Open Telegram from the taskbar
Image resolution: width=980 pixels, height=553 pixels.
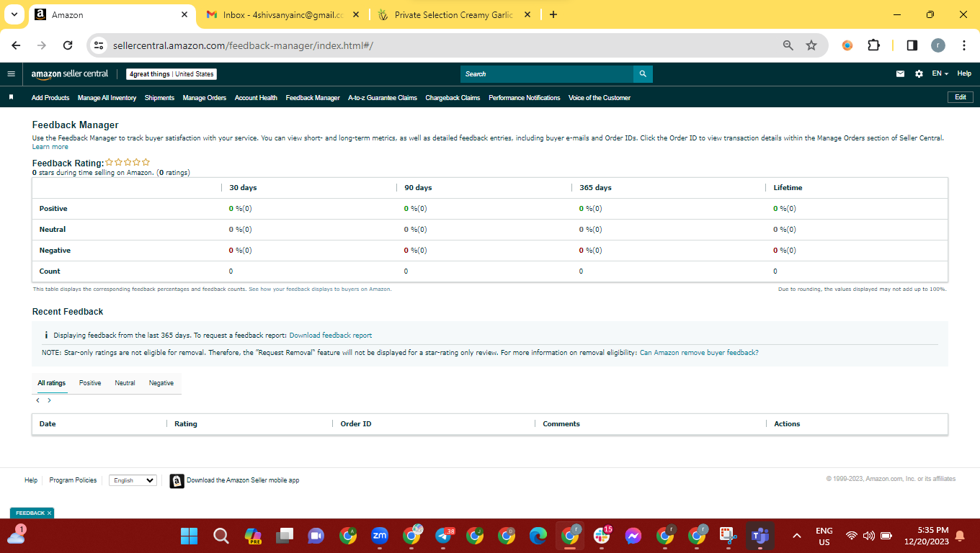pyautogui.click(x=444, y=536)
